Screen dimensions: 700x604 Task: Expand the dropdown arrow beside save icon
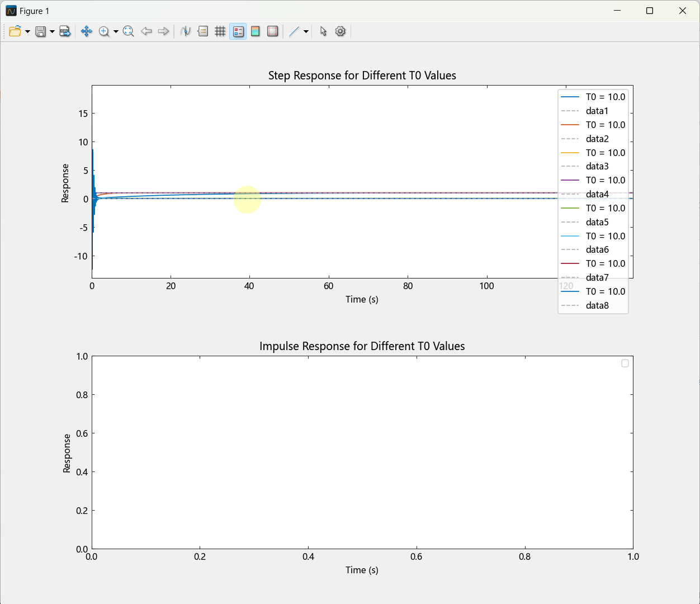click(52, 32)
